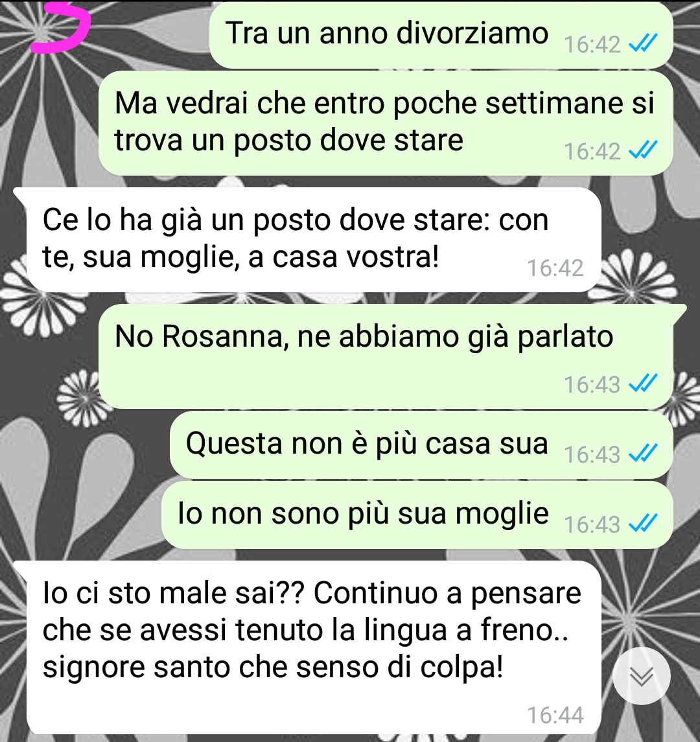Tap text 'signore santo che senso di colpa!'
Viewport: 700px width, 742px height.
(273, 667)
